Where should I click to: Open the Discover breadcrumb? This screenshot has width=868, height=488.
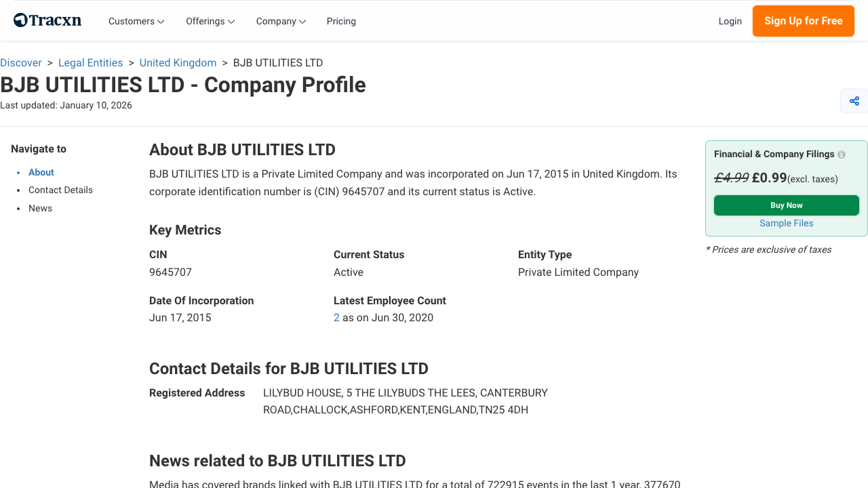click(21, 62)
